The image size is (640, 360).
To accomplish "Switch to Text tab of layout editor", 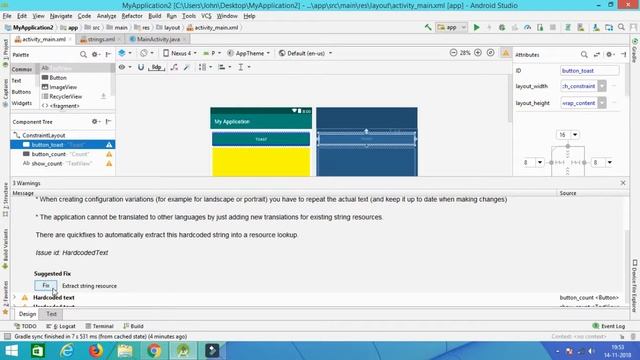I will [x=51, y=314].
